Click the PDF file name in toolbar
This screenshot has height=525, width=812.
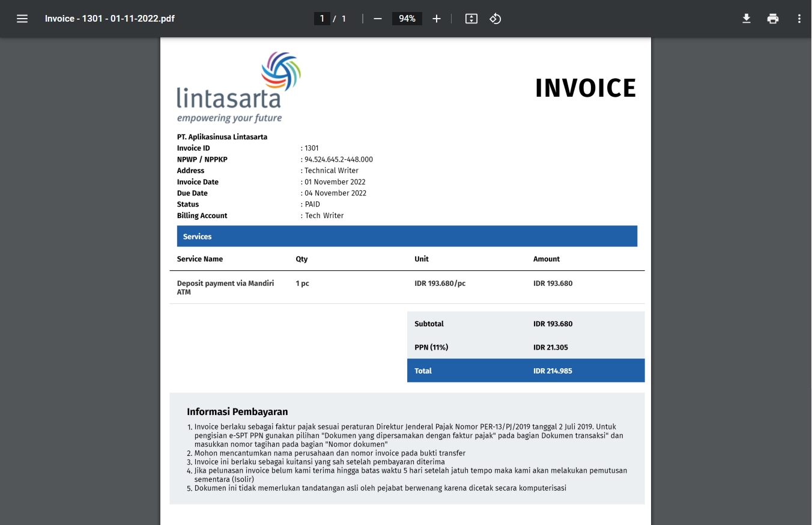109,19
